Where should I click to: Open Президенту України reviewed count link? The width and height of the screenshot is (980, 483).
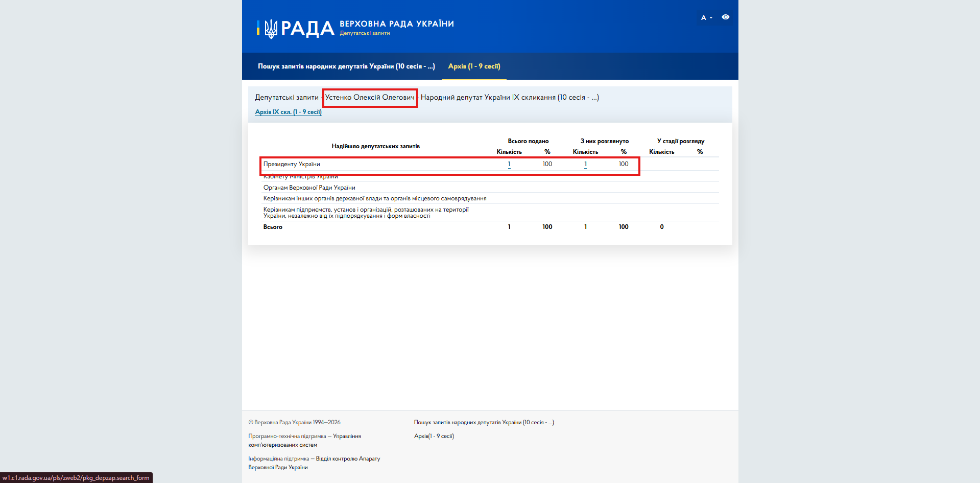[x=585, y=164]
